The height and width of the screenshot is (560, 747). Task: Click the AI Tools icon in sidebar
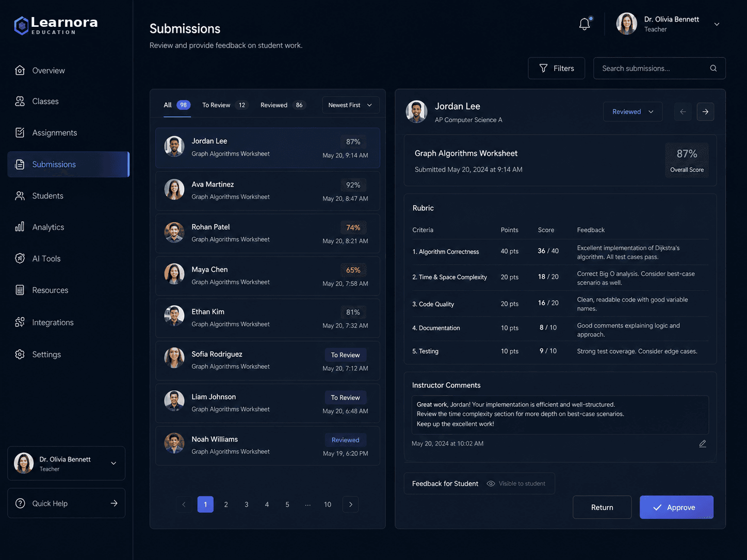[20, 258]
